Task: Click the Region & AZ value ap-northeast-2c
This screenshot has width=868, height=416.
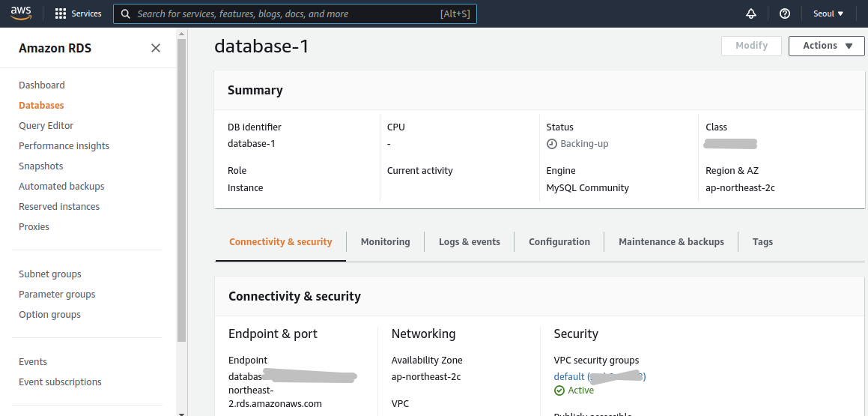Action: [x=740, y=188]
